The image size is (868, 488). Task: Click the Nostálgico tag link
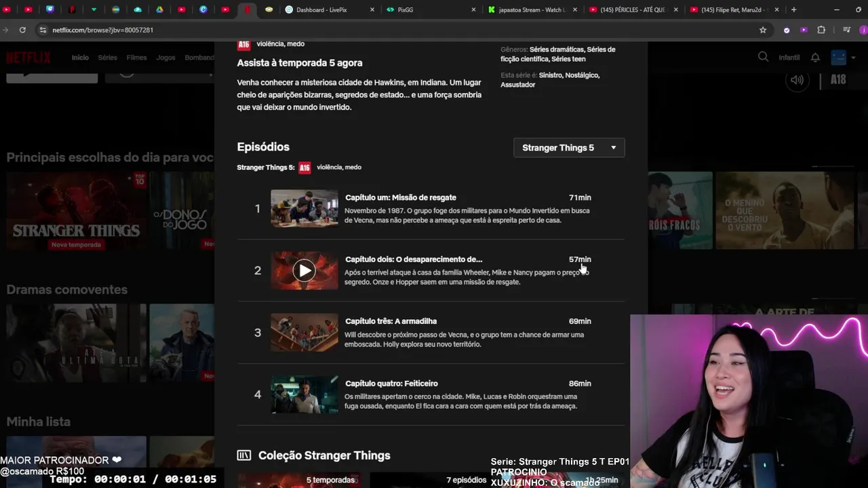pos(583,75)
